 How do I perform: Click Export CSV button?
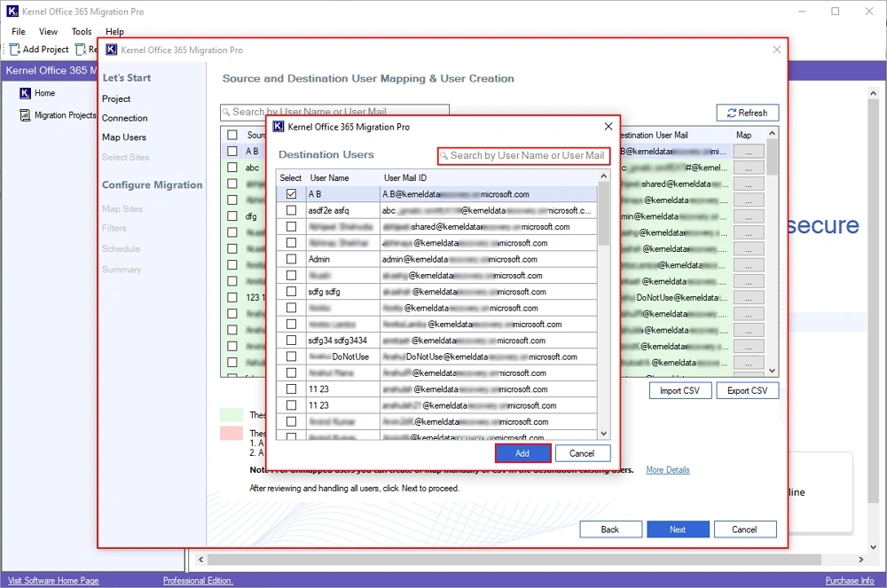click(x=747, y=391)
